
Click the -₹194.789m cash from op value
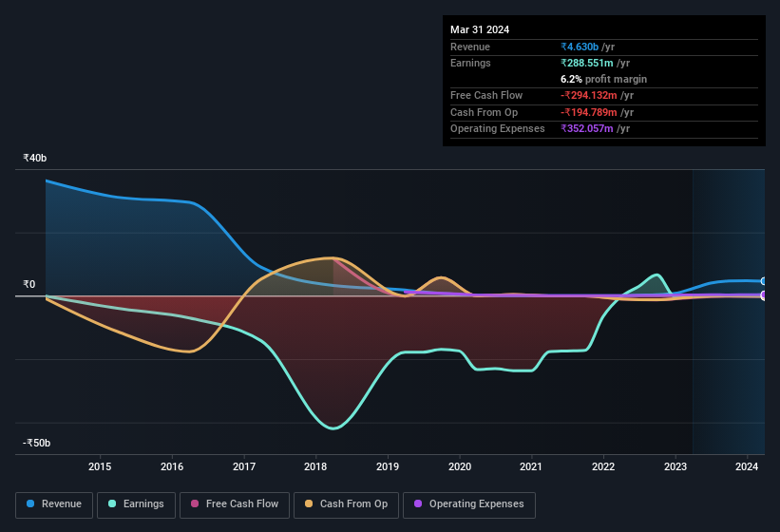click(589, 112)
